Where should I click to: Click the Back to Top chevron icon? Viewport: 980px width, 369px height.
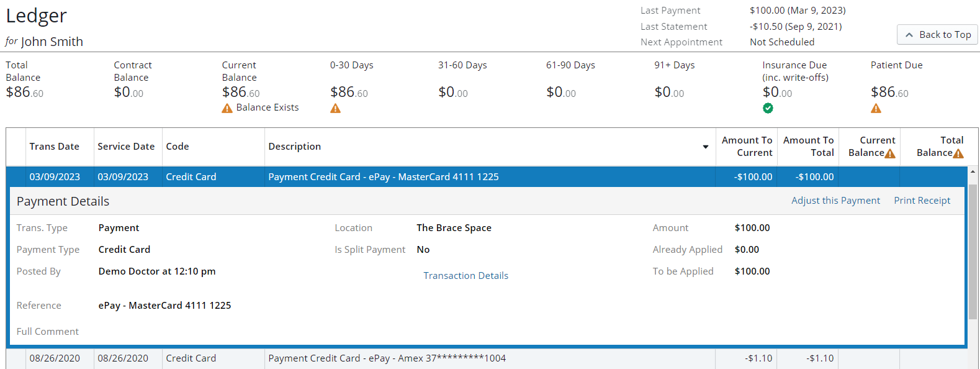pos(909,35)
